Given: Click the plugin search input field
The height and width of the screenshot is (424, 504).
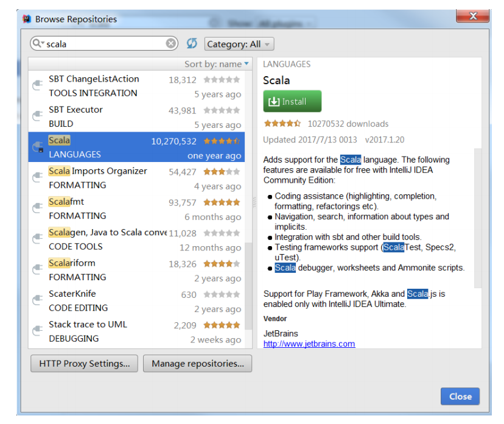Looking at the screenshot, I should click(104, 43).
